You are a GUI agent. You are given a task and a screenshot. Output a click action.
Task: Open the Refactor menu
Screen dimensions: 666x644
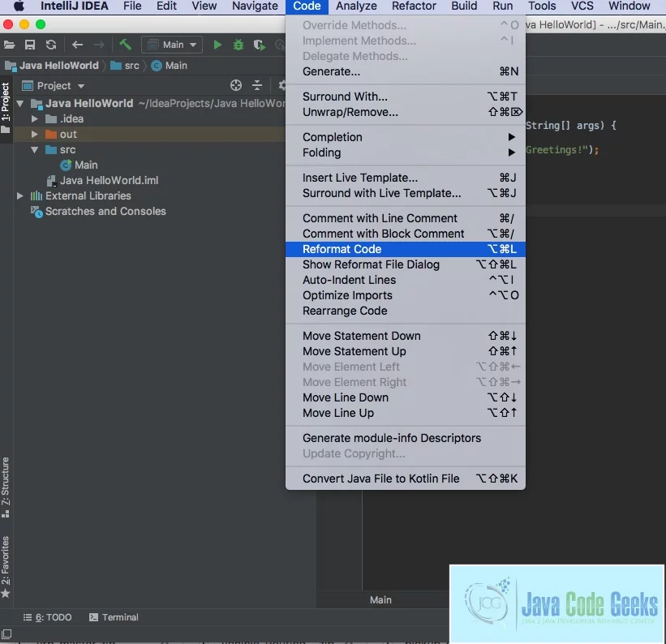[x=414, y=6]
